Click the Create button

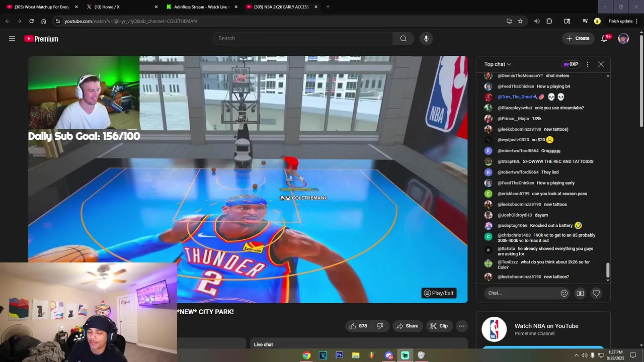(578, 39)
